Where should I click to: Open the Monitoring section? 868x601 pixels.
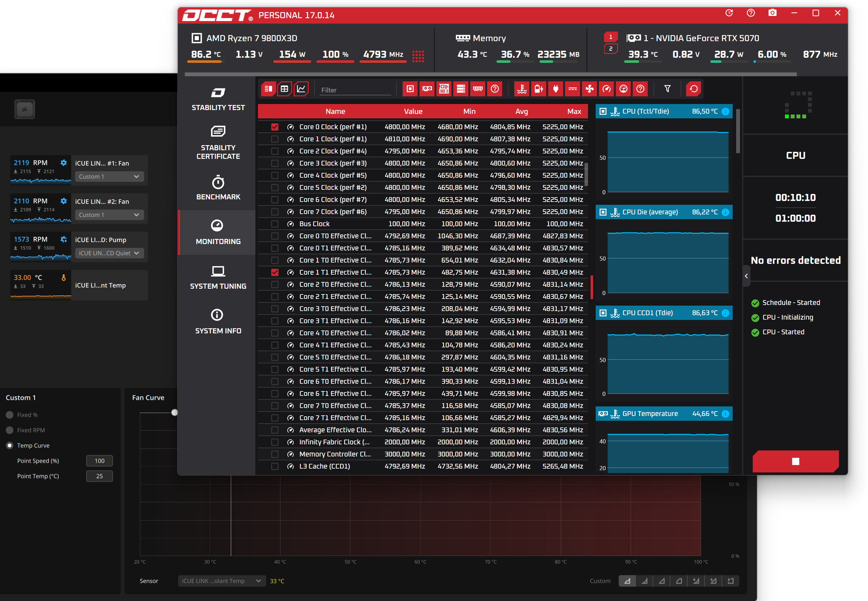218,232
